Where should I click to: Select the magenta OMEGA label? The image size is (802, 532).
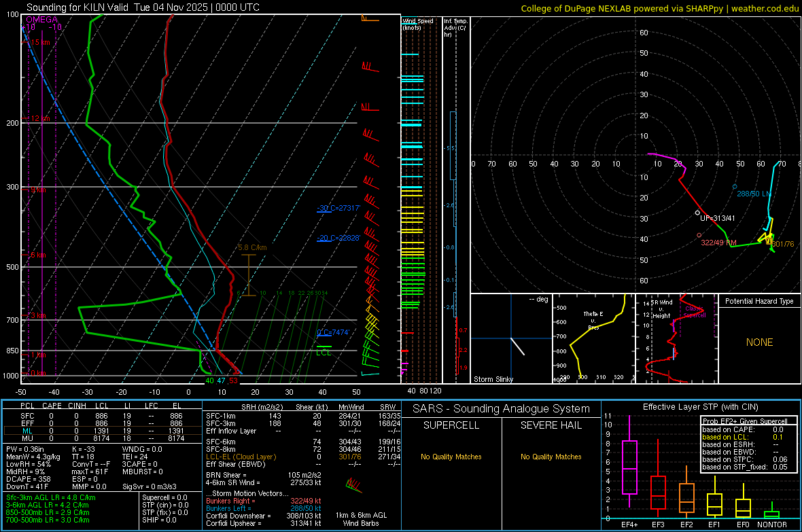click(42, 20)
